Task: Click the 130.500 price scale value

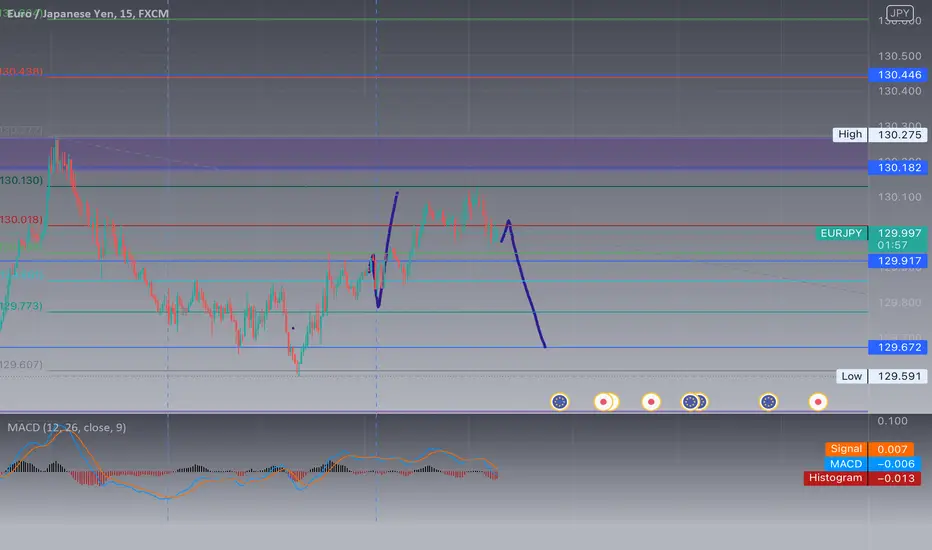Action: (x=899, y=56)
